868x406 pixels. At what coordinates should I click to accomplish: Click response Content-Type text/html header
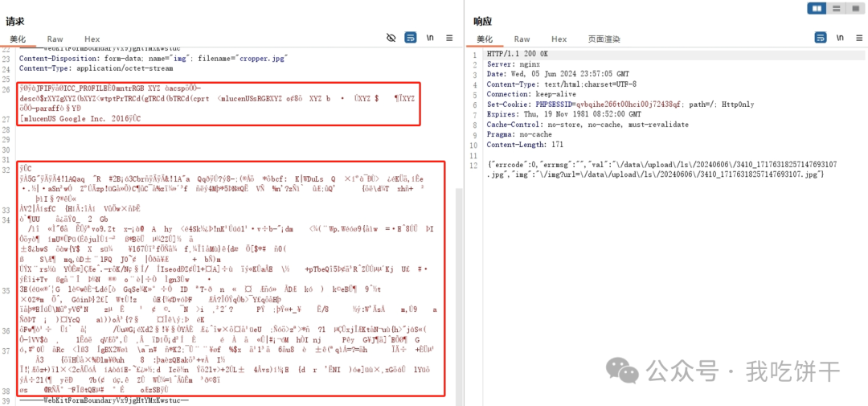tap(561, 84)
